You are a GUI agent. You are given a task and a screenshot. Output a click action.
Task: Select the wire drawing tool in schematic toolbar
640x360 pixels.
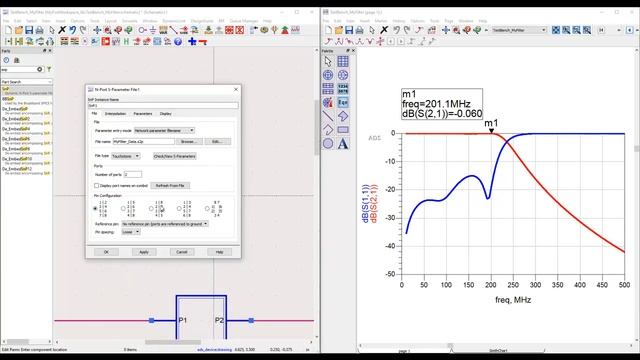(x=173, y=30)
